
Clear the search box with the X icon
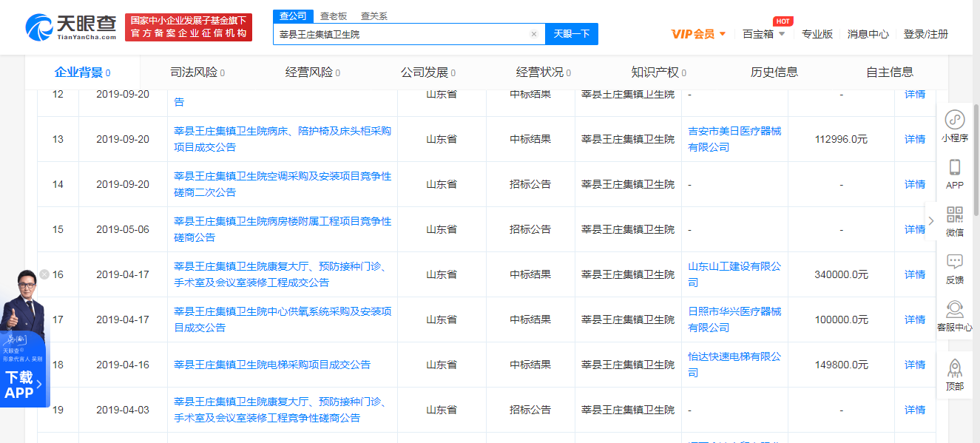(x=534, y=34)
